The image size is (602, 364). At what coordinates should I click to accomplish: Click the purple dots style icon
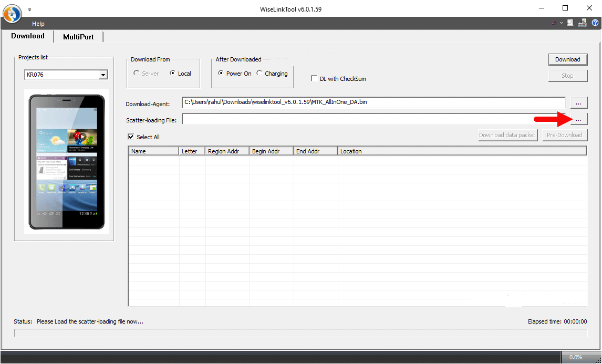tap(554, 23)
